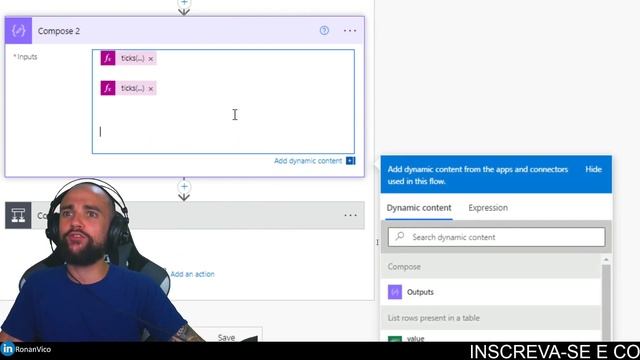Click the blue Add dynamic content plus icon
The width and height of the screenshot is (640, 360).
(x=351, y=161)
